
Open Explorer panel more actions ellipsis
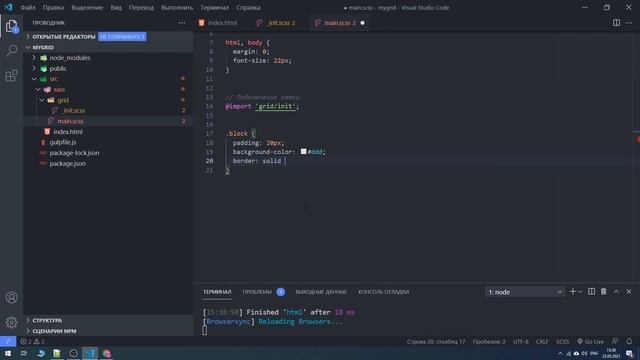coord(182,23)
